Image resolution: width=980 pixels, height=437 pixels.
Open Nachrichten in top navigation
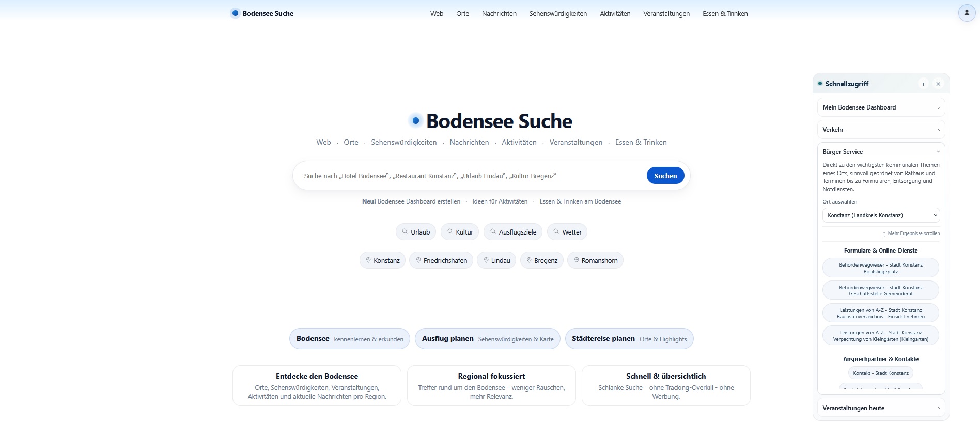499,14
